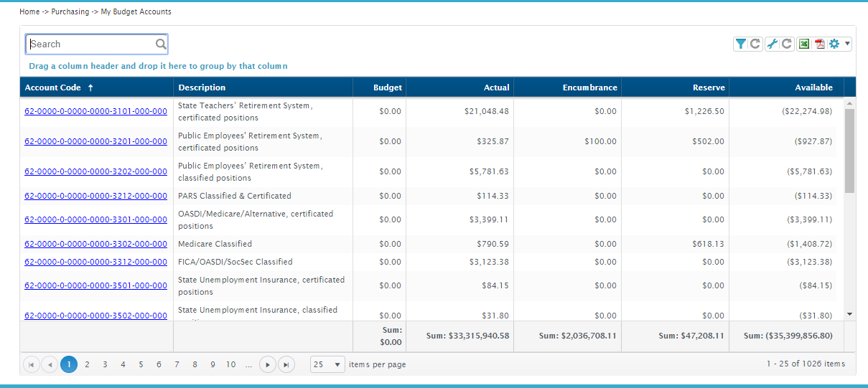Image resolution: width=868 pixels, height=388 pixels.
Task: Click the blue funnel filter icon
Action: coord(740,44)
